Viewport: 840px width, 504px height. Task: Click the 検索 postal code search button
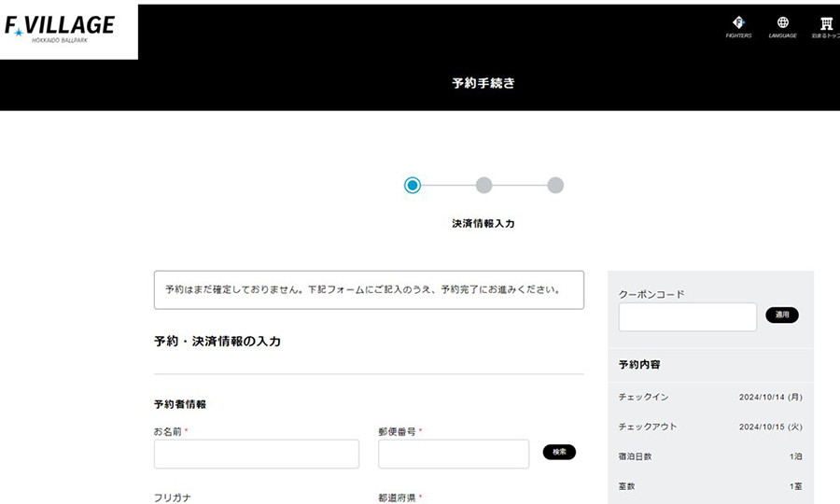click(559, 452)
